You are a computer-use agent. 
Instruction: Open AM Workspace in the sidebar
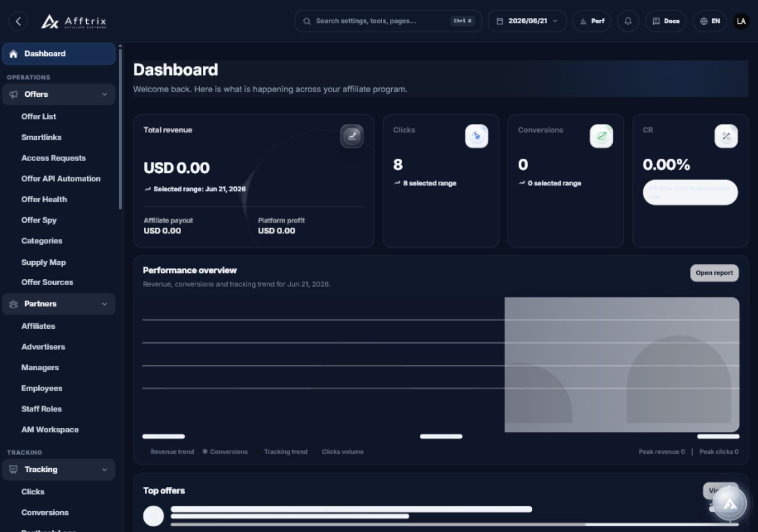pyautogui.click(x=50, y=430)
